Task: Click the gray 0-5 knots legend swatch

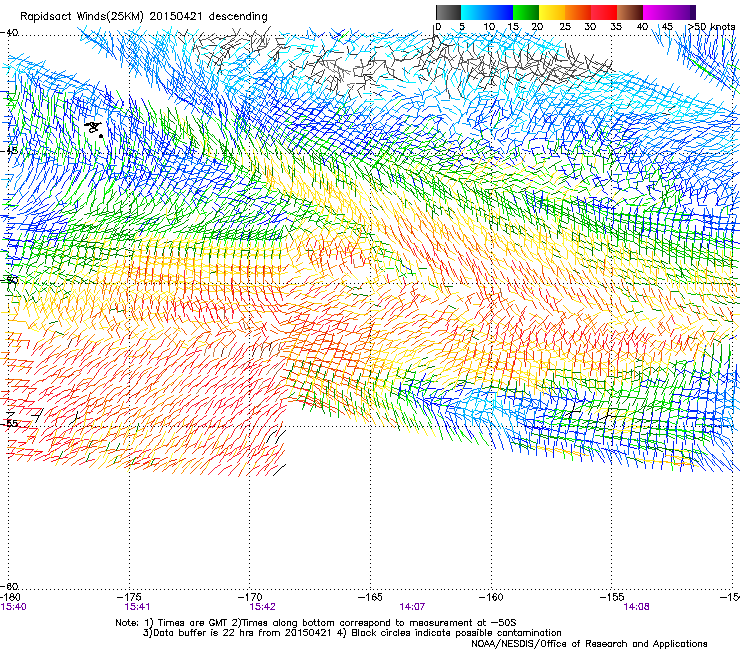Action: click(x=448, y=12)
